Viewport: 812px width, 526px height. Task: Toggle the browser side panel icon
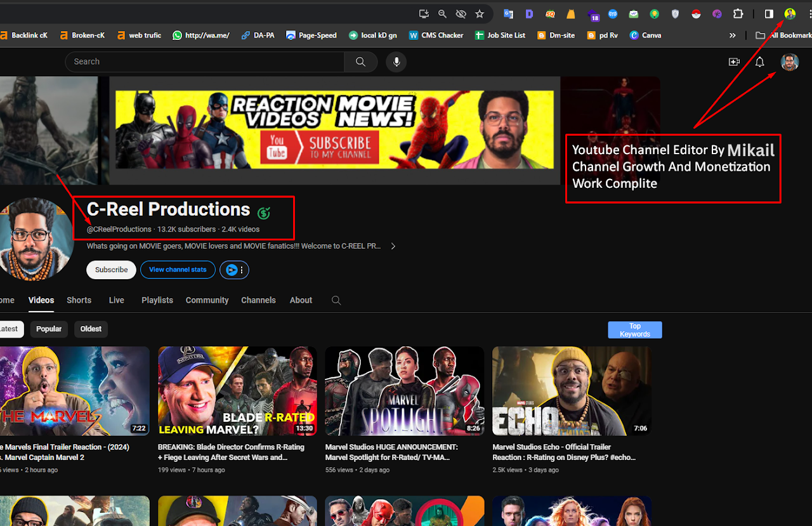769,14
